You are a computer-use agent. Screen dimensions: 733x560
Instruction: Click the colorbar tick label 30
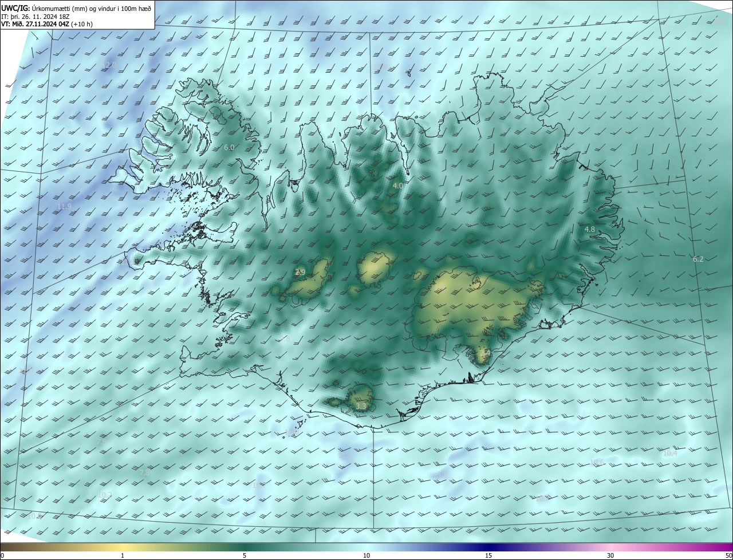click(x=610, y=555)
